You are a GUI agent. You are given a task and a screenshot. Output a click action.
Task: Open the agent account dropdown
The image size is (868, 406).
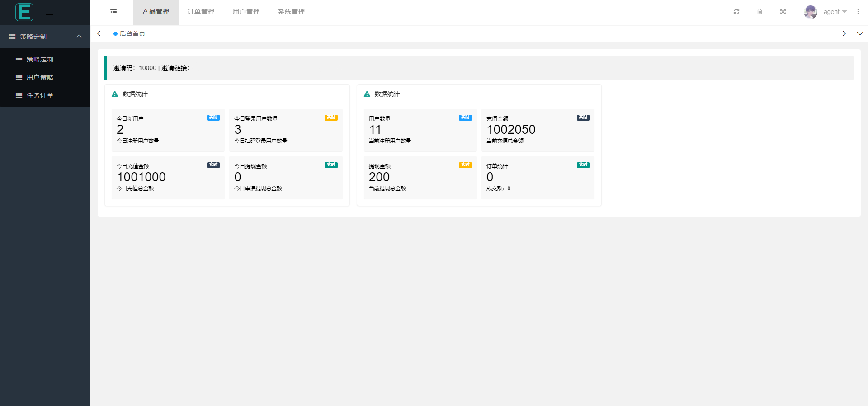tap(835, 12)
